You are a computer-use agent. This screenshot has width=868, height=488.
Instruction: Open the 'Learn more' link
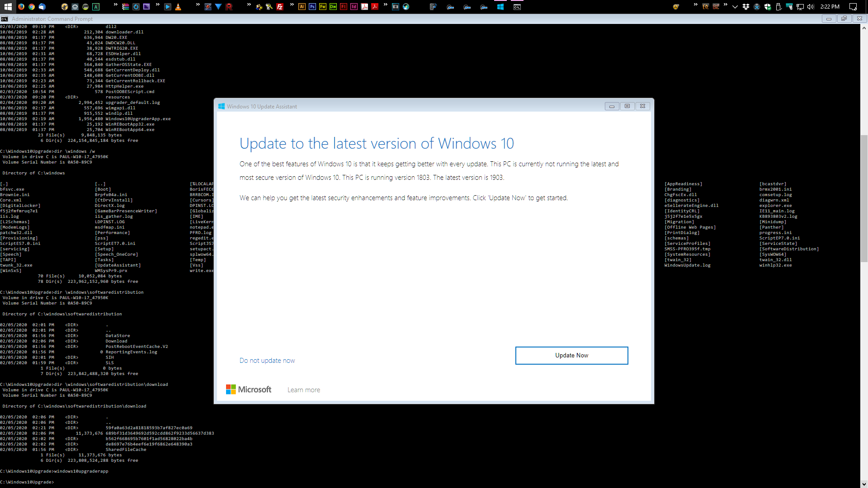[304, 390]
